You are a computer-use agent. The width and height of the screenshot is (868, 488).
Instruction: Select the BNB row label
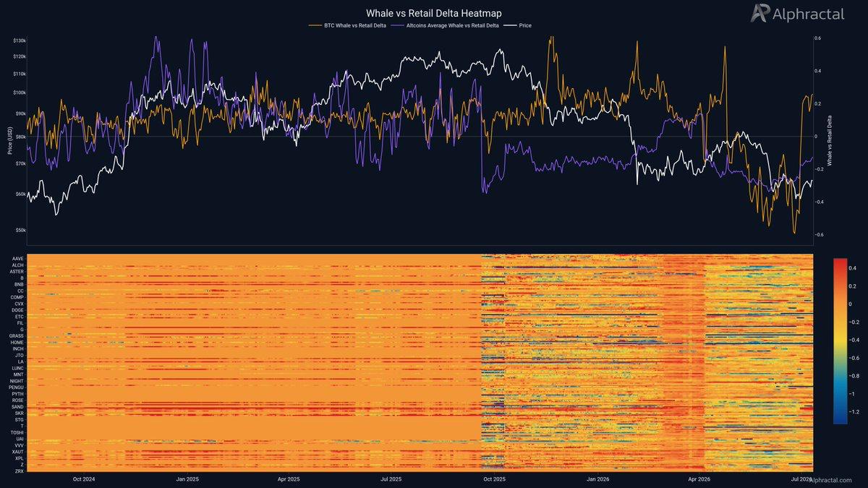point(19,284)
